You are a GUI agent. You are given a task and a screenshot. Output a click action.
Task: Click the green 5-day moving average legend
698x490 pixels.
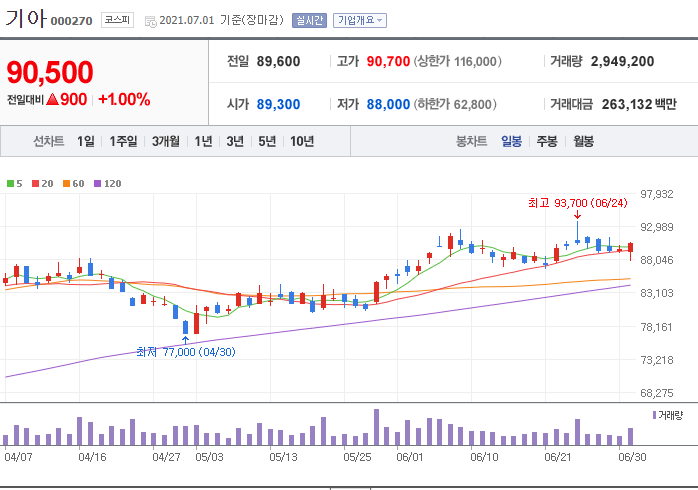15,183
